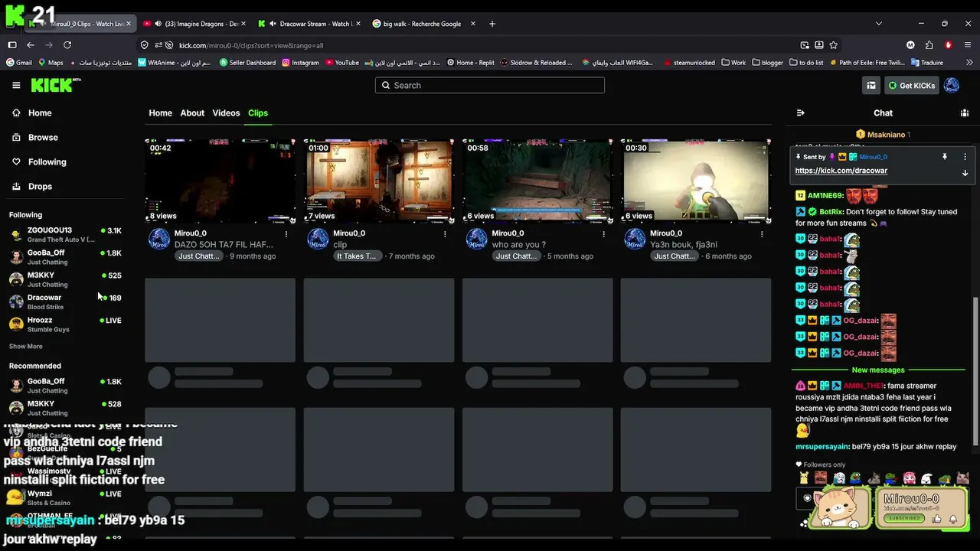Collapse the chat panel with the arrow icon
Screen dimensions: 980x551
(x=800, y=112)
